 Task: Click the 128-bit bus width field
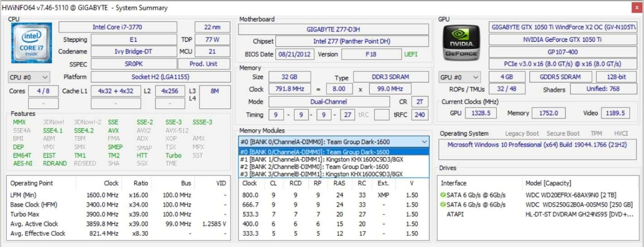tap(616, 77)
